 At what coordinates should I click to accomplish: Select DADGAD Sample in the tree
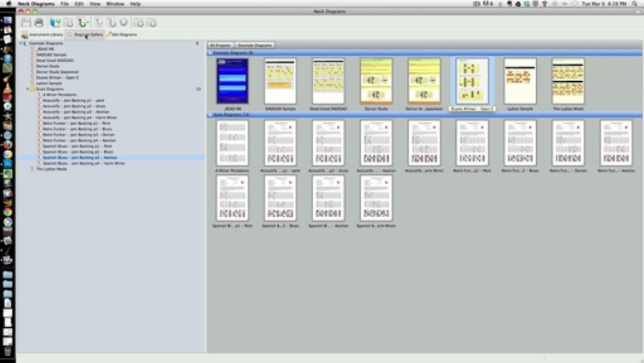51,54
